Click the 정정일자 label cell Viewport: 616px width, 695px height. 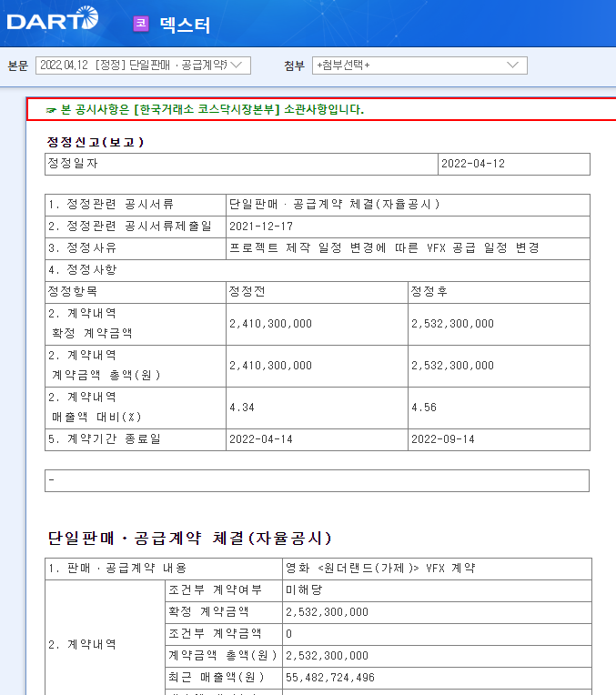click(241, 164)
